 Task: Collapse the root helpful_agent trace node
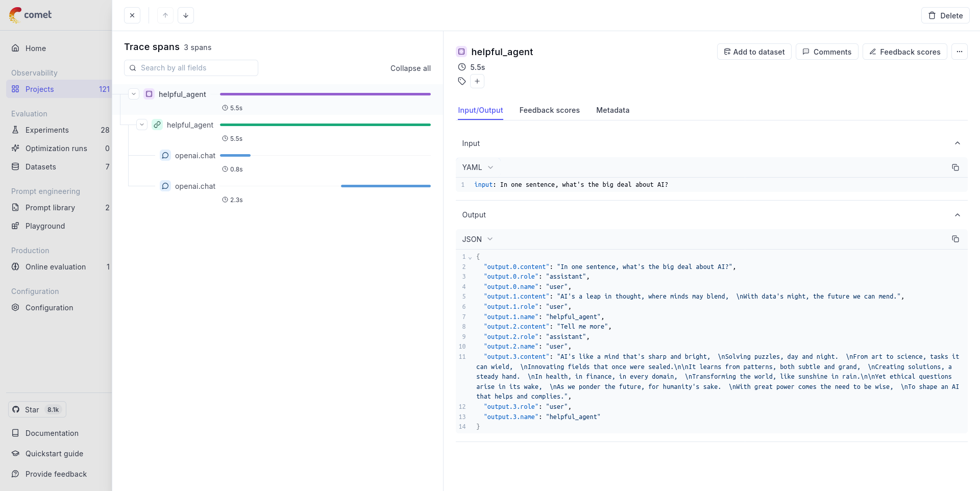click(x=134, y=94)
